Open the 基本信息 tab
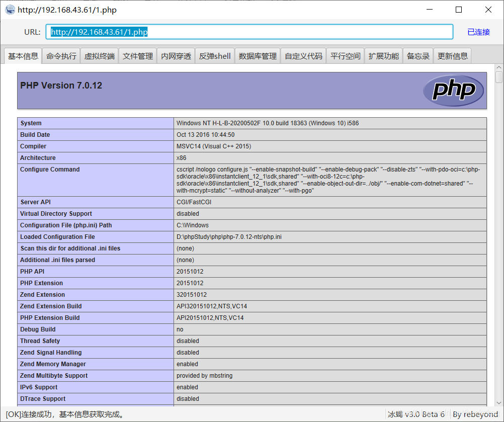This screenshot has height=422, width=504. click(23, 56)
